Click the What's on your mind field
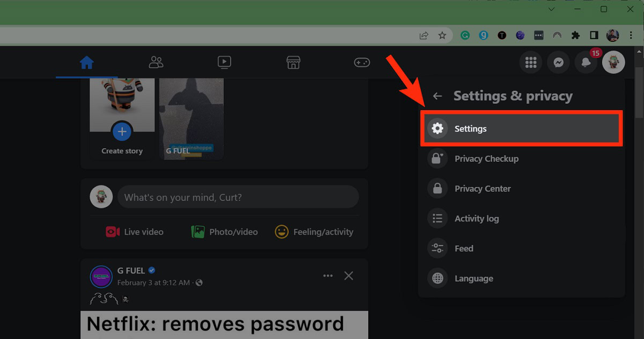Viewport: 644px width, 339px height. click(238, 197)
